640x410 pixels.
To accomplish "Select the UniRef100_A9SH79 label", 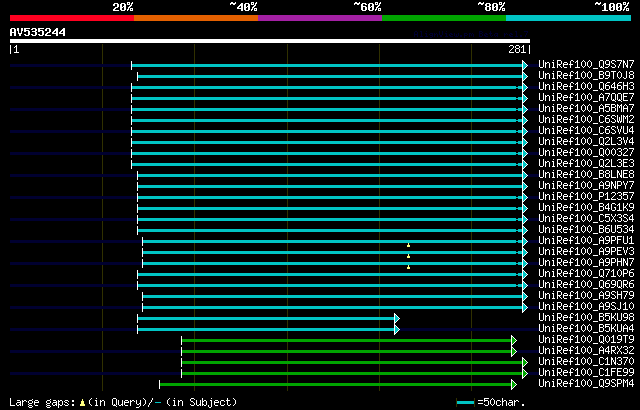I will pos(586,296).
